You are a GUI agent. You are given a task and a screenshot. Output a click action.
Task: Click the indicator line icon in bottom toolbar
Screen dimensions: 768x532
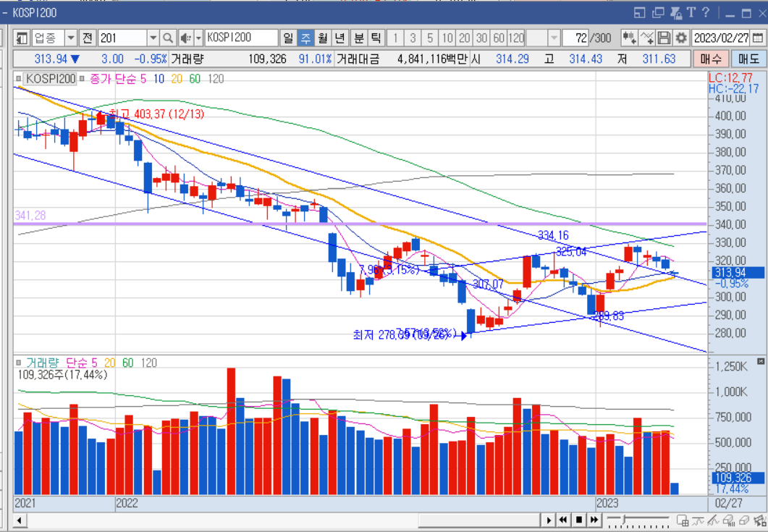coord(698,520)
